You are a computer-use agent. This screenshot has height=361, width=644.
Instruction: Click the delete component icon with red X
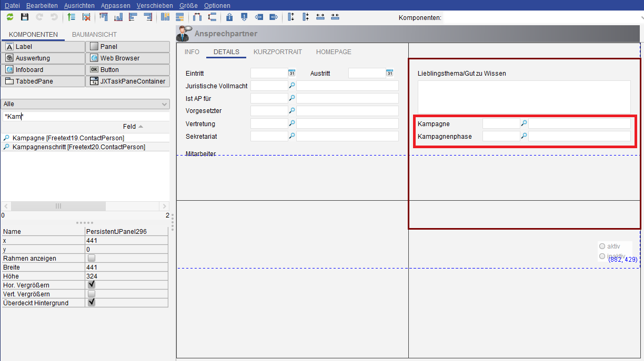click(x=86, y=17)
